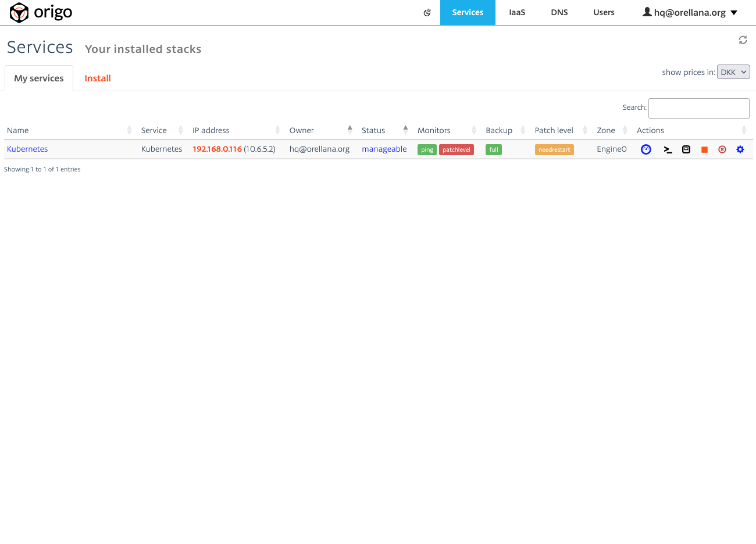This screenshot has width=756, height=544.
Task: Switch to the Install tab
Action: pyautogui.click(x=98, y=78)
